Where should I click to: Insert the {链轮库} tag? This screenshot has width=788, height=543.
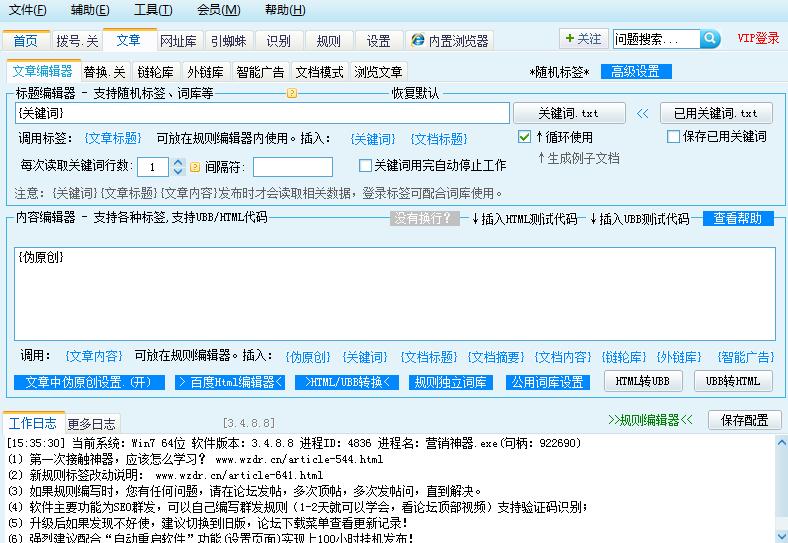point(624,357)
